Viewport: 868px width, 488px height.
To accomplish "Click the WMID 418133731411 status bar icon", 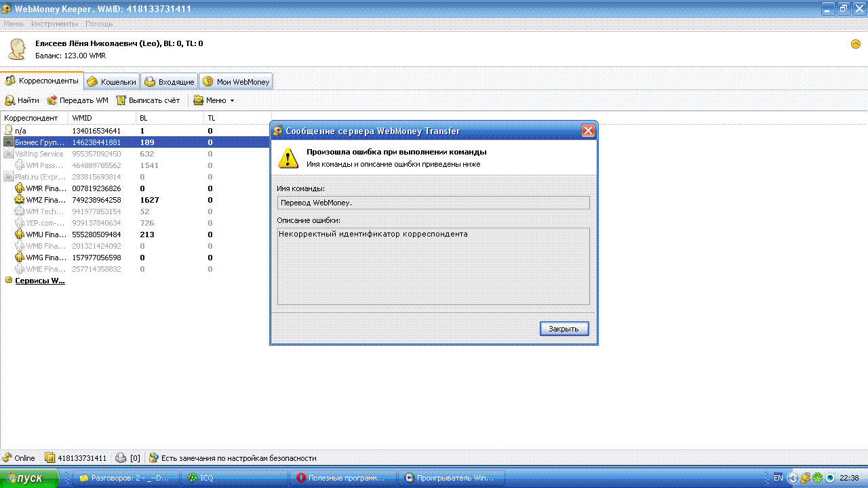I will 50,458.
